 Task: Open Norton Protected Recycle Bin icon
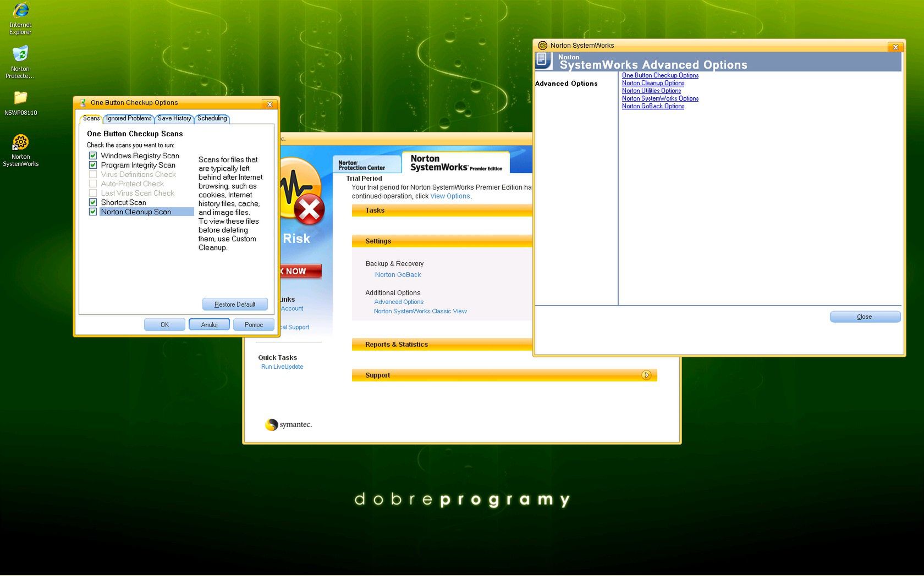coord(20,62)
